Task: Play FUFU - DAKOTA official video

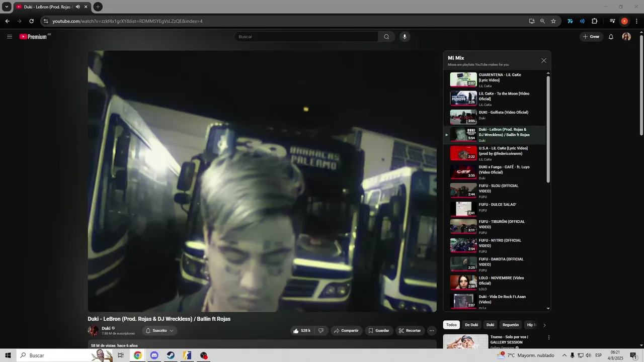Action: pos(495,264)
